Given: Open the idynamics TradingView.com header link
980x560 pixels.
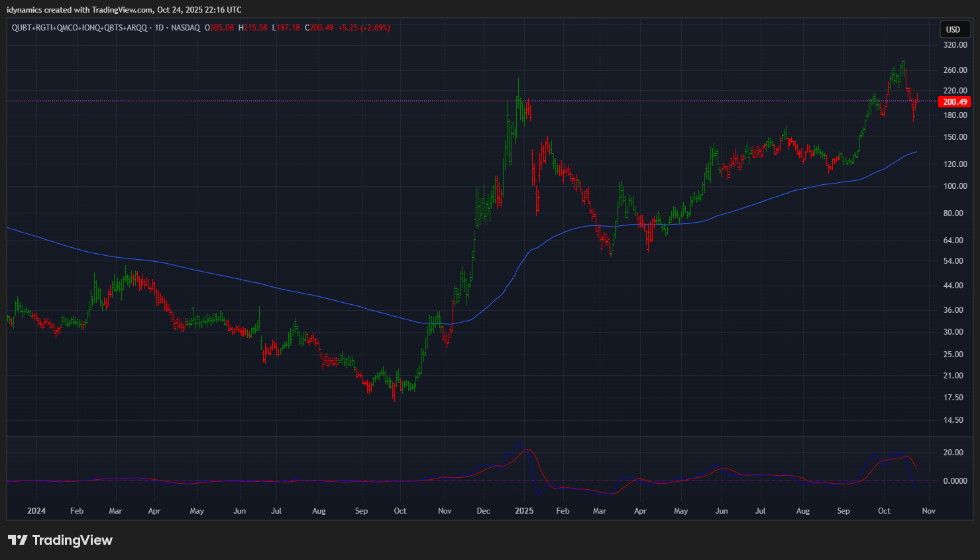Looking at the screenshot, I should point(124,10).
